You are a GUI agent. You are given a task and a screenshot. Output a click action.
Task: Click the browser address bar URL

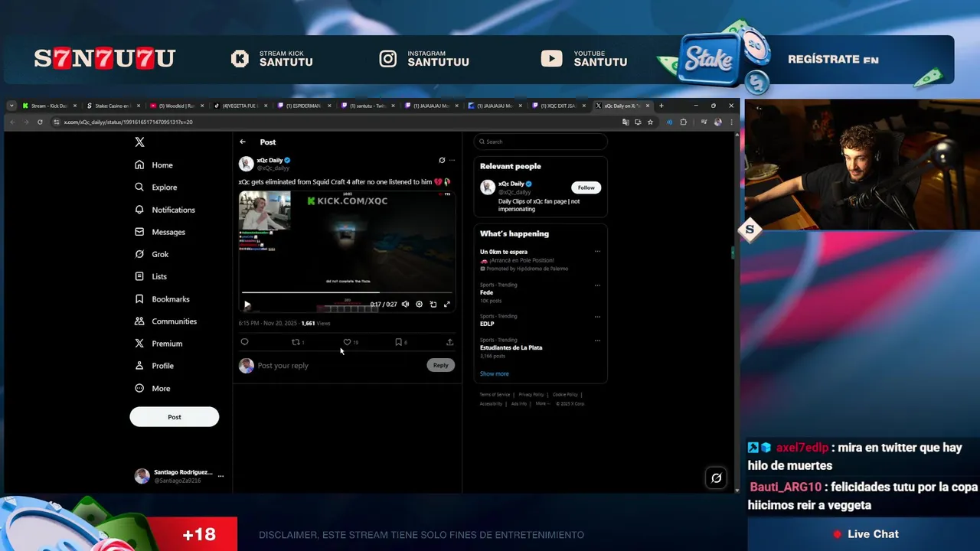coord(128,122)
